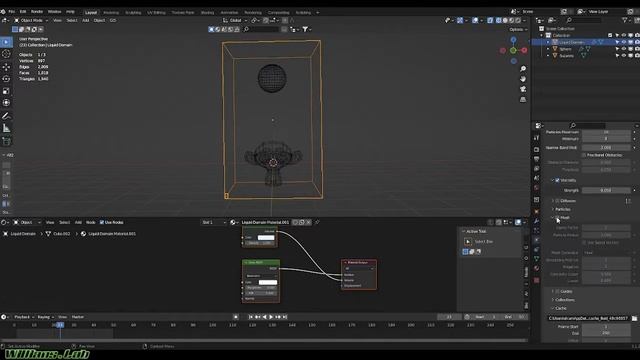Click the viewport Add menu
Screen dimensions: 640x360
(86, 20)
